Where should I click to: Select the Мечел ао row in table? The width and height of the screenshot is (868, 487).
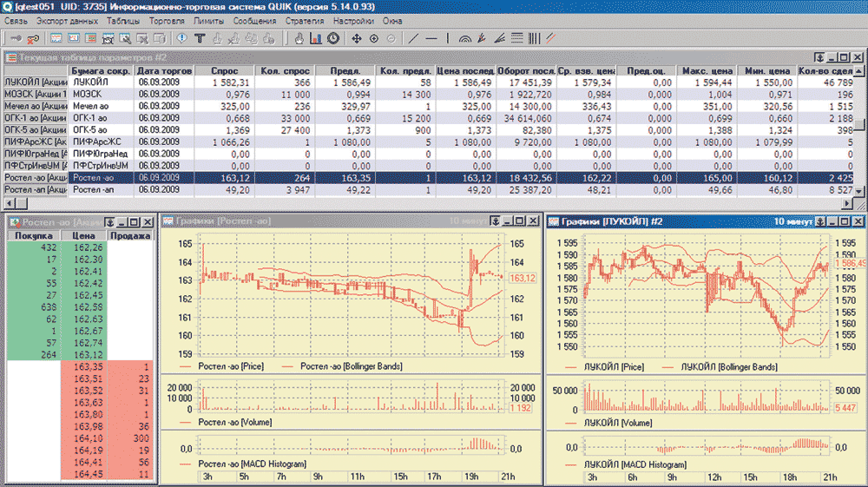coord(428,106)
